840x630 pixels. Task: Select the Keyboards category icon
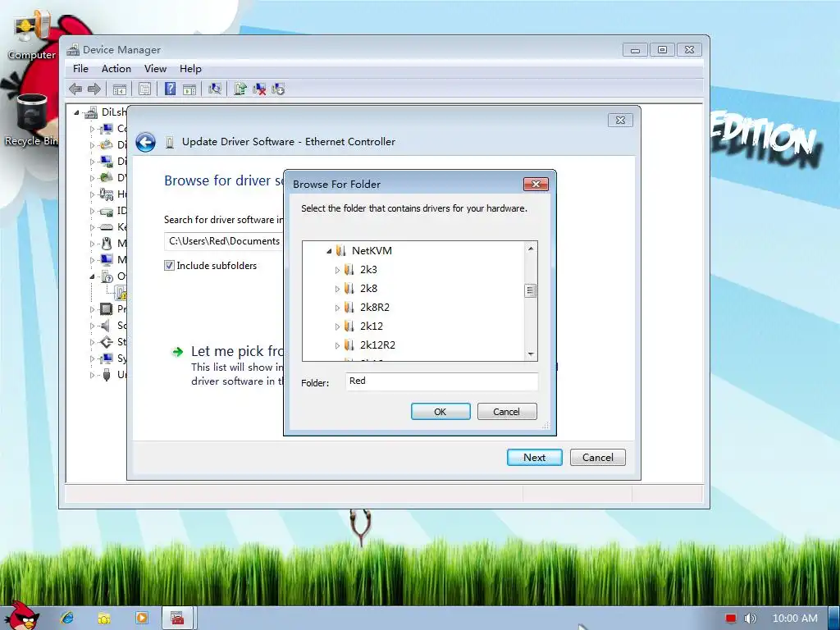107,227
